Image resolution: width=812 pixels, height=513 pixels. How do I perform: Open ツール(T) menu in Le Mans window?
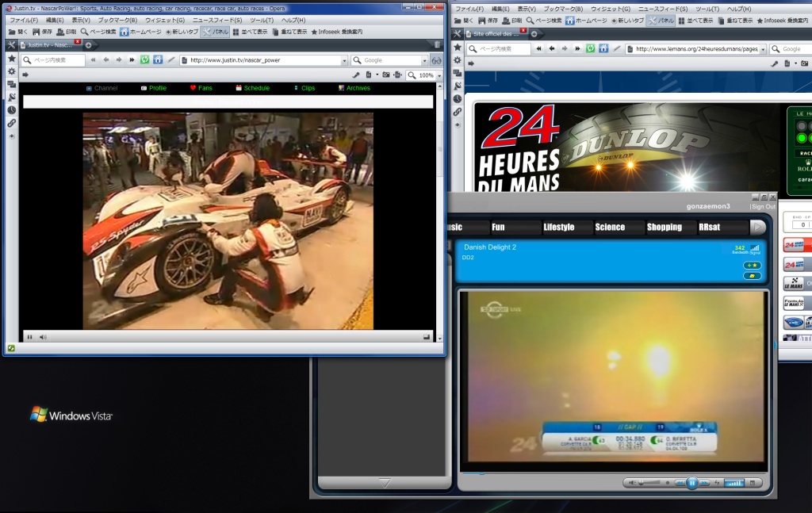click(707, 9)
